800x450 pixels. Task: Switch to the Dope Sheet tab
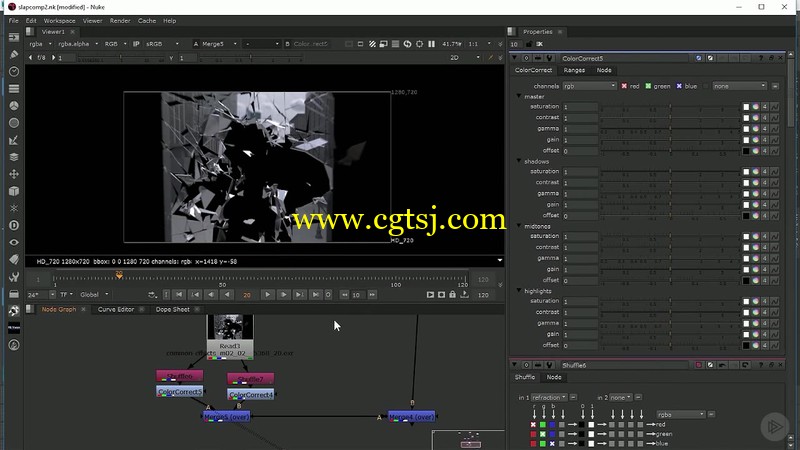tap(172, 309)
